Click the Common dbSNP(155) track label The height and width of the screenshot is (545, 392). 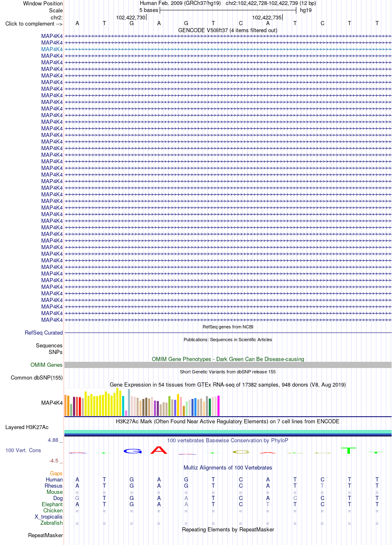pos(37,377)
